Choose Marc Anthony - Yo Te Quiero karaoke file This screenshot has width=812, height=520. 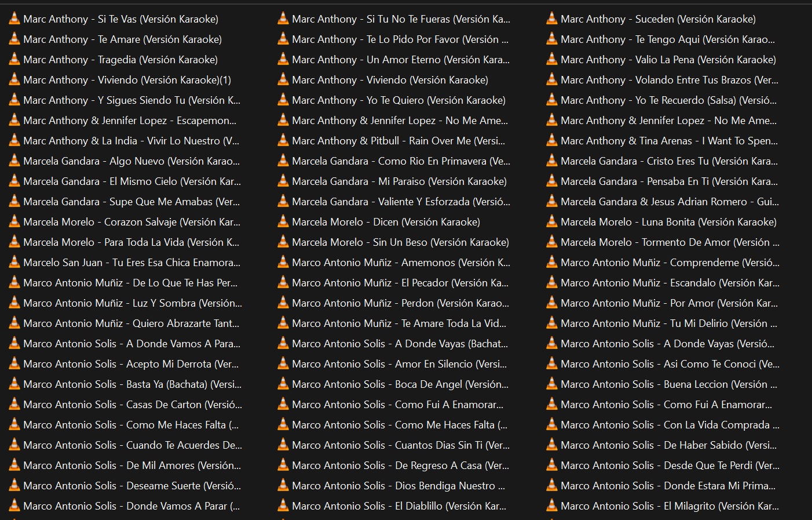pyautogui.click(x=398, y=100)
